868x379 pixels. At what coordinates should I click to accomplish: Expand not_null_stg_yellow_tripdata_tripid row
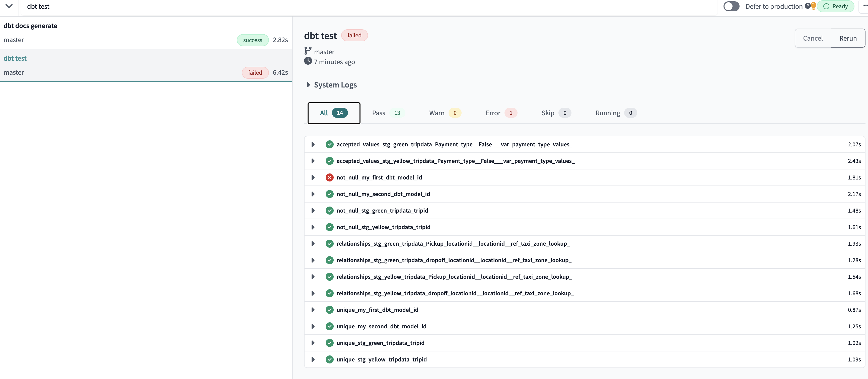313,227
